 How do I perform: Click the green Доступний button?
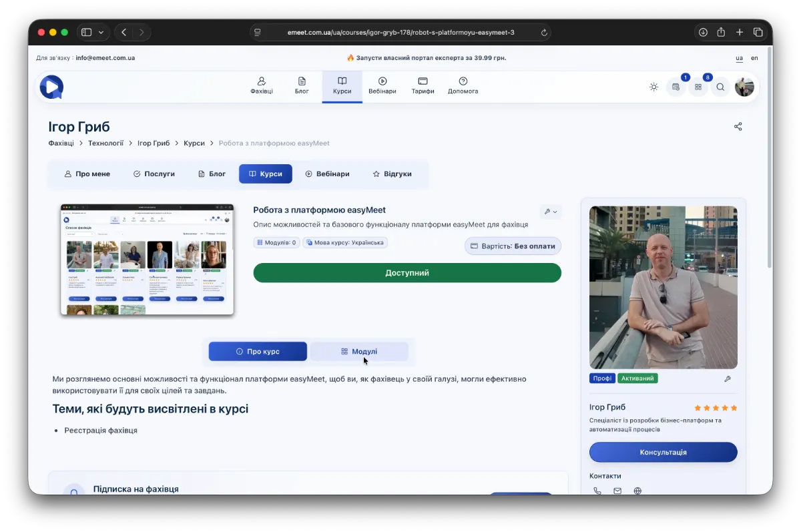coord(407,273)
